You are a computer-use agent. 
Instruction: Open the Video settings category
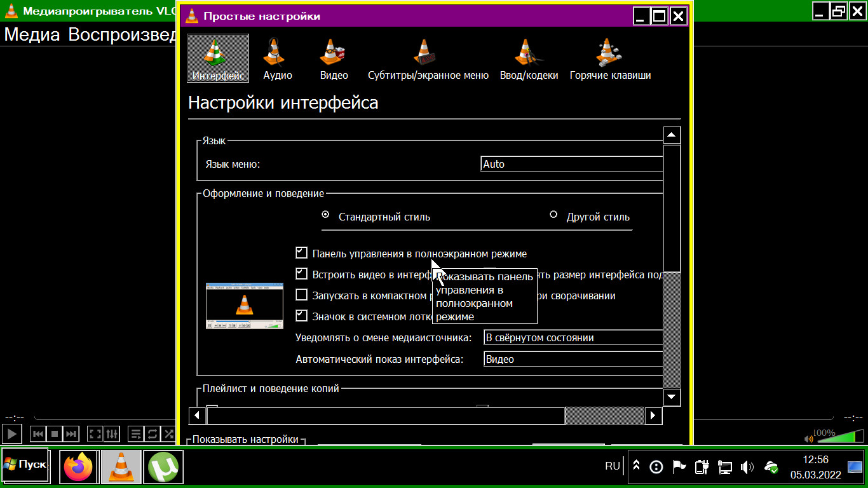[x=334, y=59]
